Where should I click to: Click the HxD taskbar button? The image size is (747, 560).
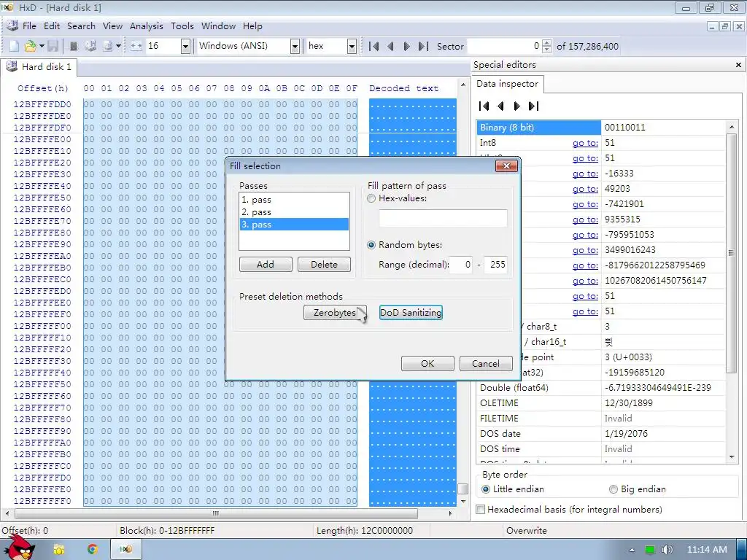click(125, 549)
